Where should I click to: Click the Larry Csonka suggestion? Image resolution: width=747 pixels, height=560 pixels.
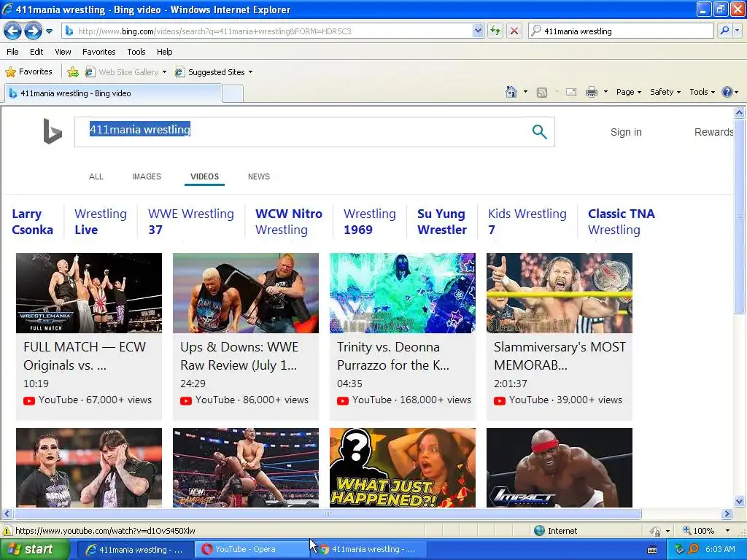(x=32, y=222)
